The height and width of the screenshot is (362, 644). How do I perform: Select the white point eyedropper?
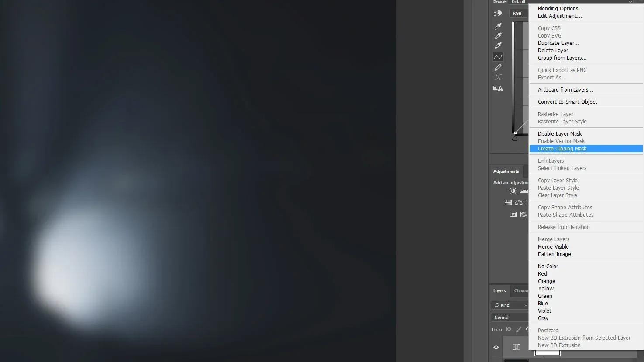pyautogui.click(x=498, y=46)
